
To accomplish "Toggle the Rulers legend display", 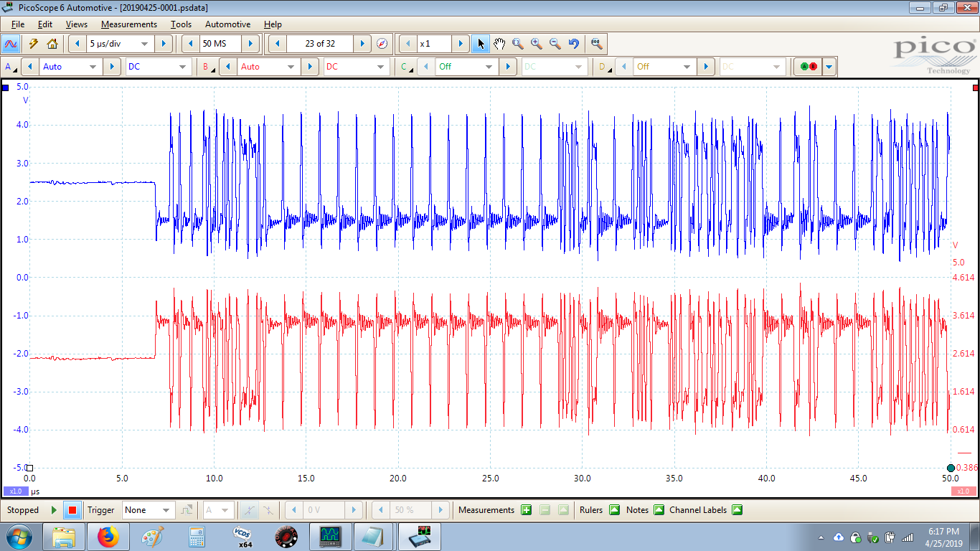I will click(614, 510).
